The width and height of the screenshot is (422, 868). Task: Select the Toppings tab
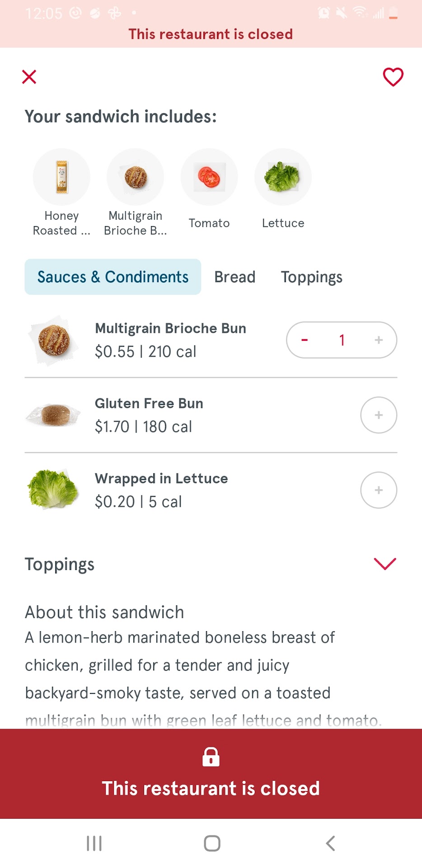coord(312,277)
